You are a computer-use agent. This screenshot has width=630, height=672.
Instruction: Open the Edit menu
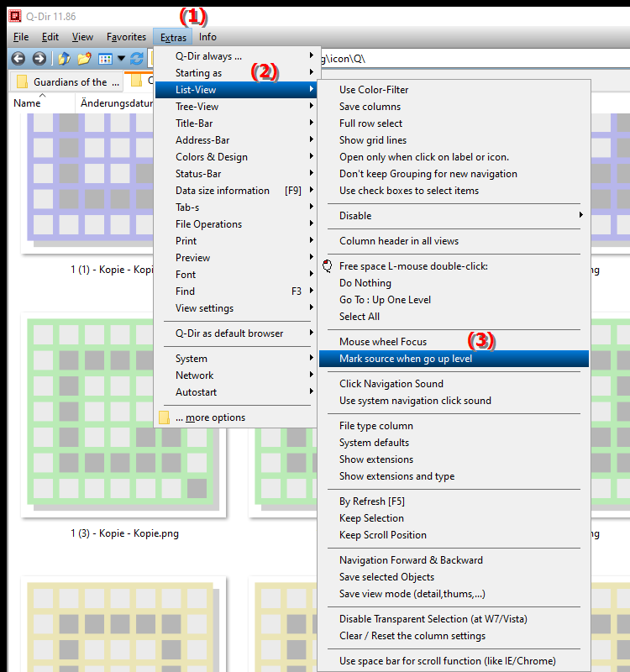[50, 37]
